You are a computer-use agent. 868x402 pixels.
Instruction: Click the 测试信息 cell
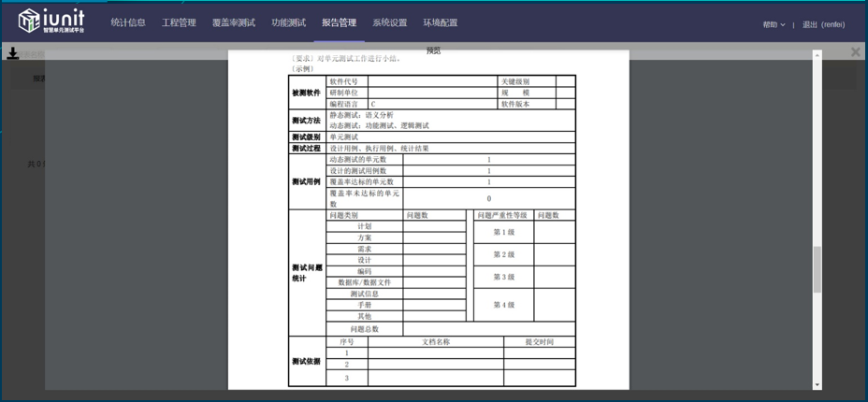pyautogui.click(x=364, y=294)
